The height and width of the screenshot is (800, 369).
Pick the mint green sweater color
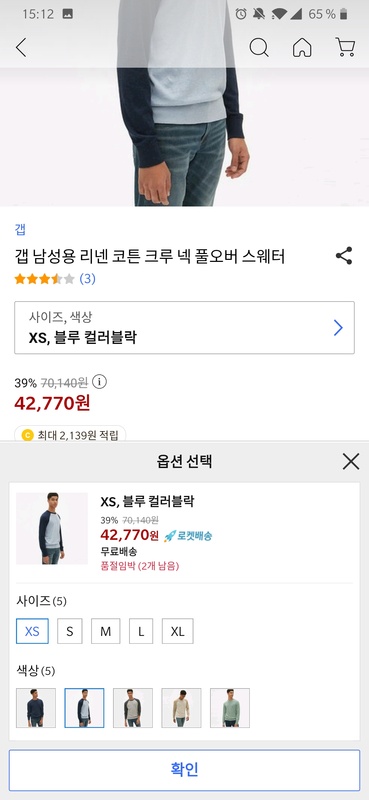(x=230, y=708)
